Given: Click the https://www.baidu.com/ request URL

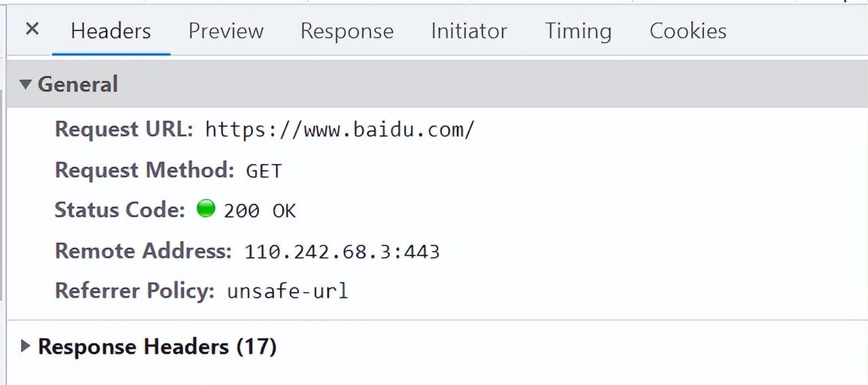Looking at the screenshot, I should point(340,129).
